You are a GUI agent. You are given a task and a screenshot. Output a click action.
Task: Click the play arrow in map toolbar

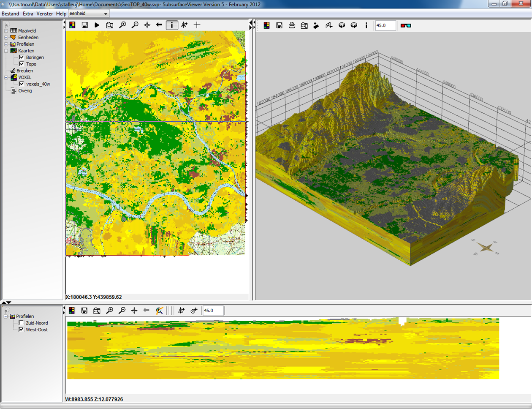[x=97, y=25]
